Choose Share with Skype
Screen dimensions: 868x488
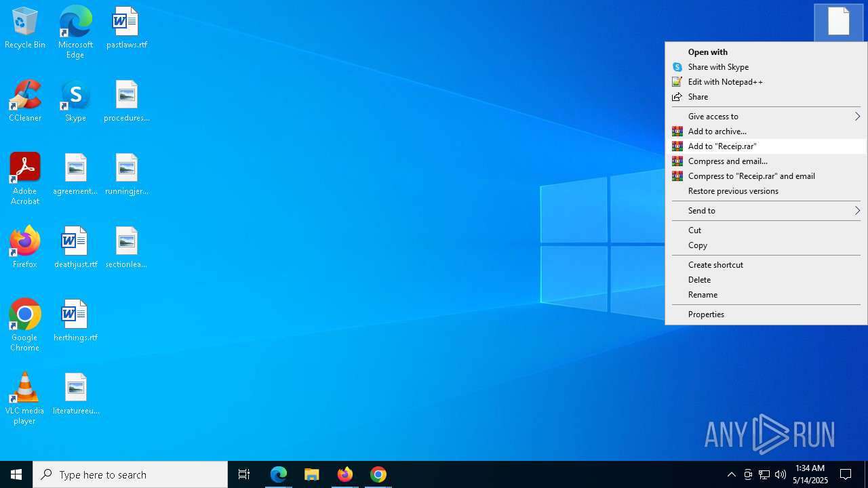point(766,67)
